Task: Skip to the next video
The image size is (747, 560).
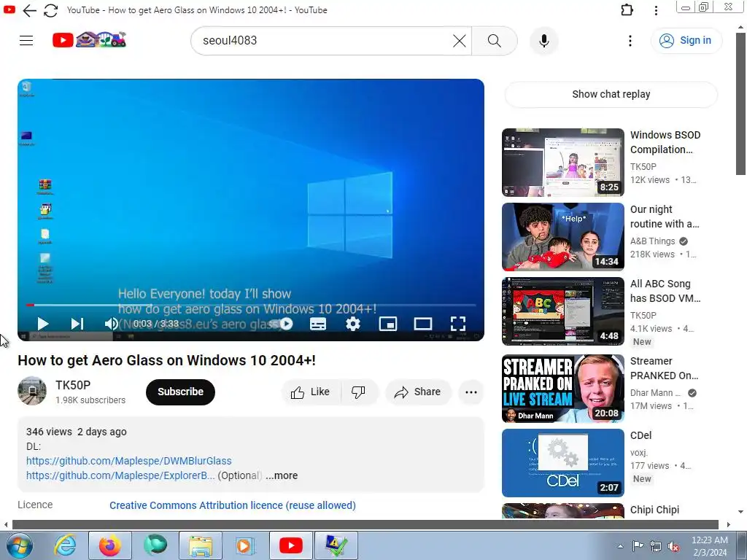Action: click(x=77, y=324)
